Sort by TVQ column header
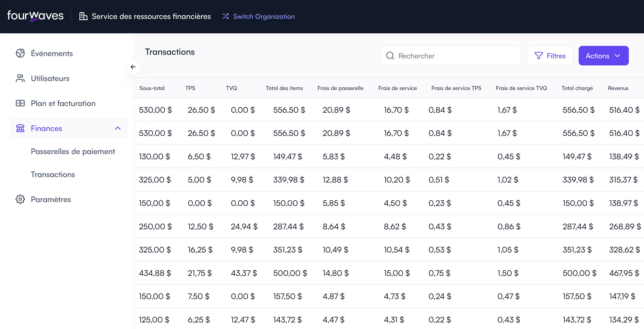644x329 pixels. pos(231,88)
